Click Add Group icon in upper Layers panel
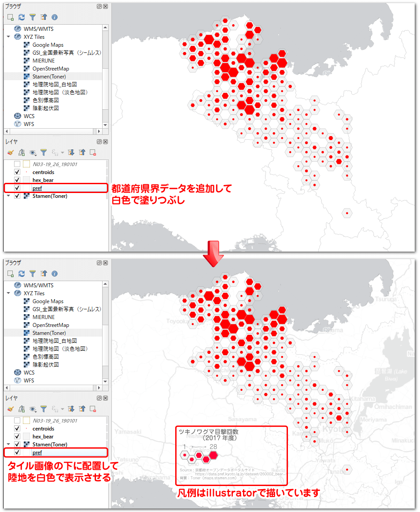Viewport: 420px width, 512px height. 22,152
